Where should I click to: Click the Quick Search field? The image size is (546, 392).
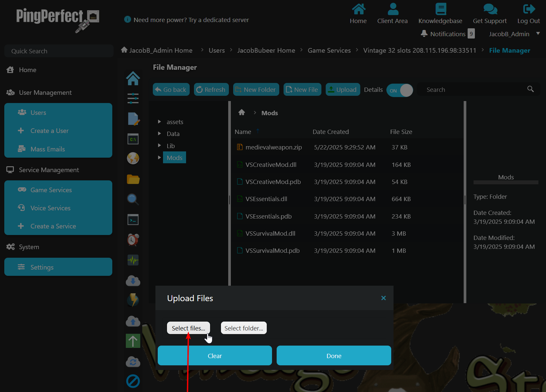pyautogui.click(x=59, y=51)
